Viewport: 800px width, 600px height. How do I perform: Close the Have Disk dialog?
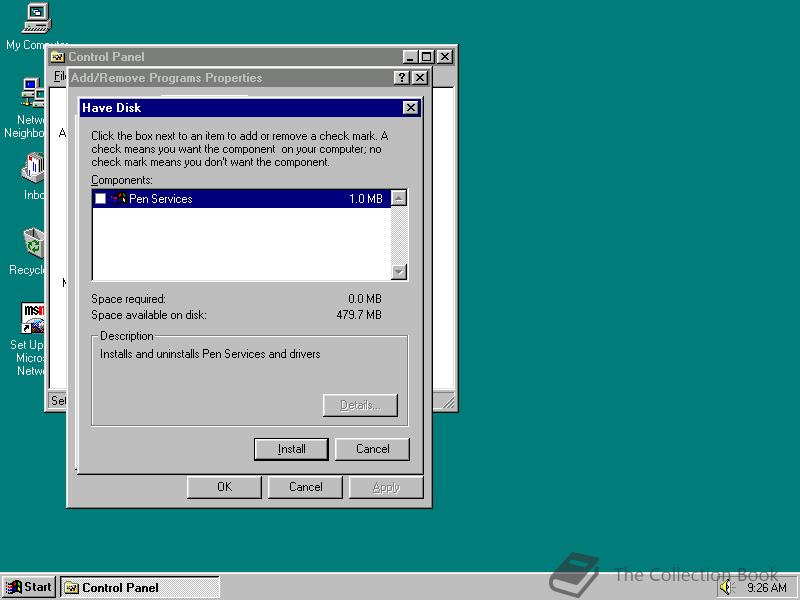(411, 108)
